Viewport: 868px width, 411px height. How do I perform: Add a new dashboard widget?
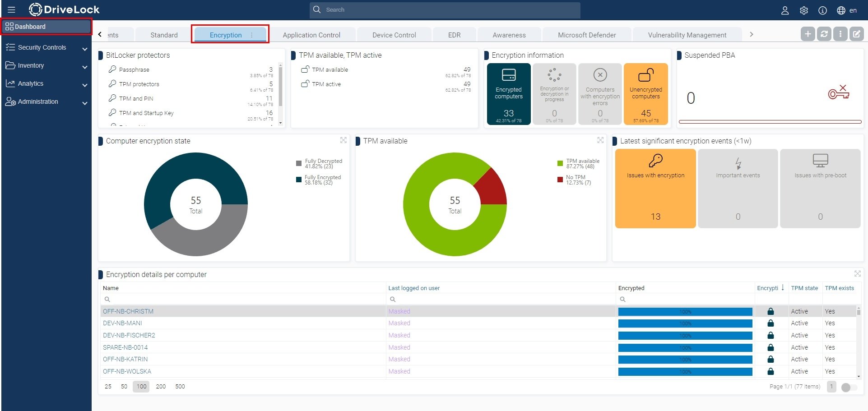tap(808, 34)
